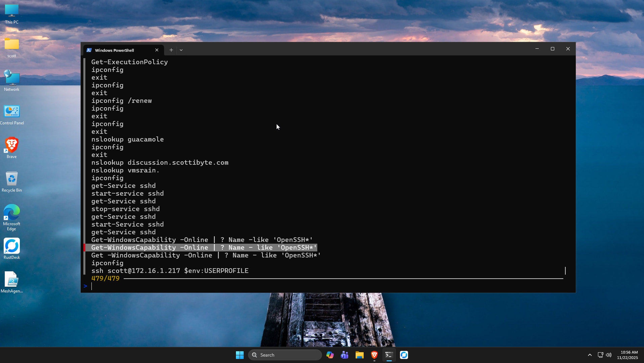Open the clock and date flyout

pos(627,355)
